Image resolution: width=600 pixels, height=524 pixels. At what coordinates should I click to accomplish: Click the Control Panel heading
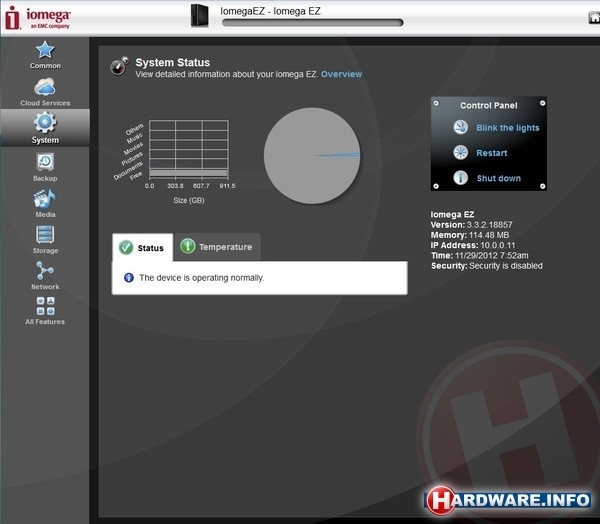point(489,106)
